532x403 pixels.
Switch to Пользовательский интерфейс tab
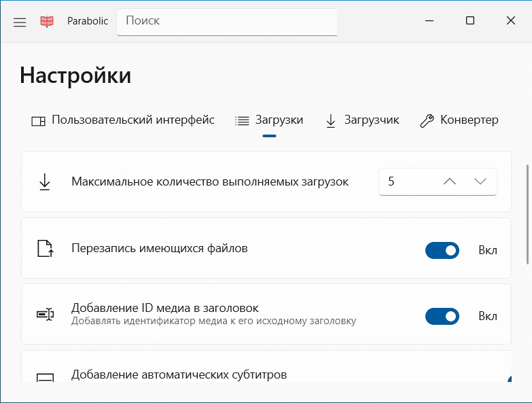click(123, 120)
